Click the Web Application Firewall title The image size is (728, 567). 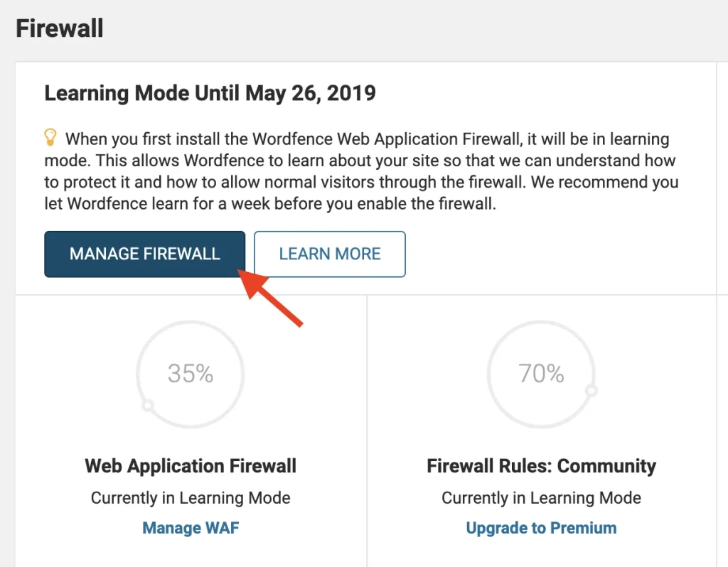pyautogui.click(x=191, y=466)
